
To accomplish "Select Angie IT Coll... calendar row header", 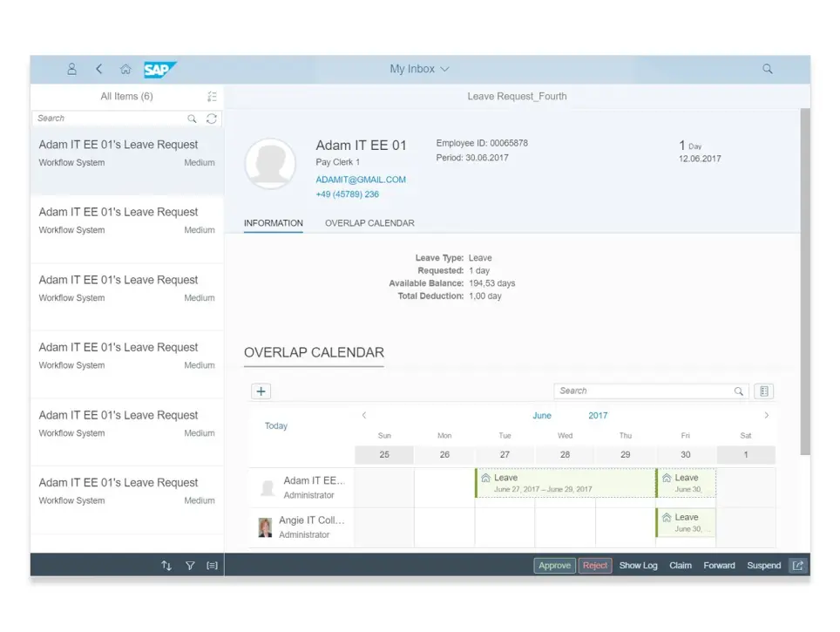I will [302, 527].
